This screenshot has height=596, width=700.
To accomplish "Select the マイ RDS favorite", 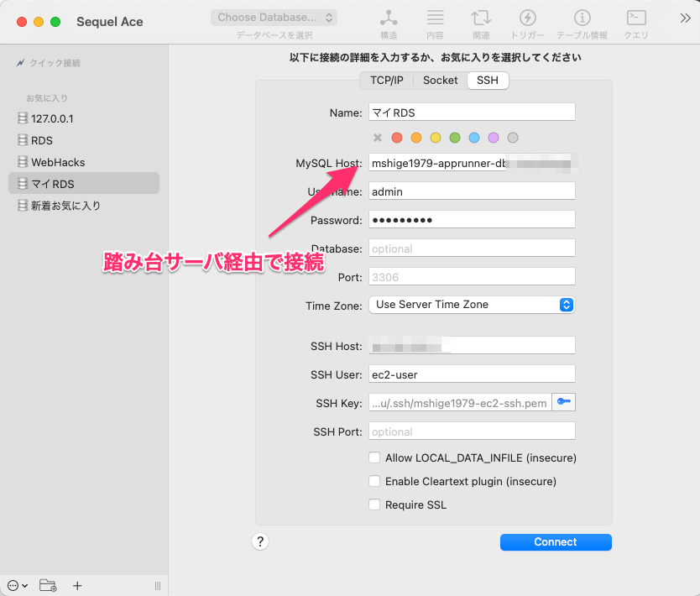I will coord(84,184).
